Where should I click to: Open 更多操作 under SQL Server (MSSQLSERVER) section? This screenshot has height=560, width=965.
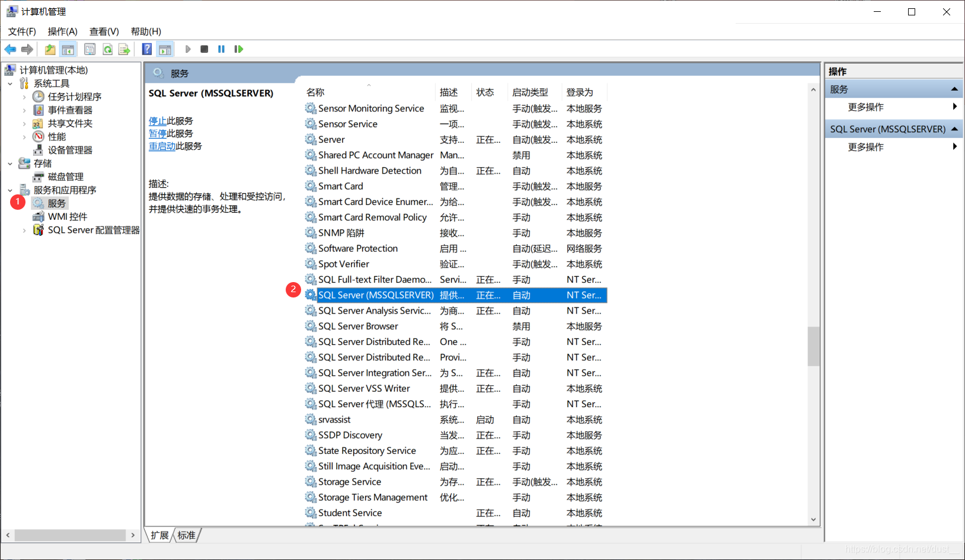coord(865,147)
